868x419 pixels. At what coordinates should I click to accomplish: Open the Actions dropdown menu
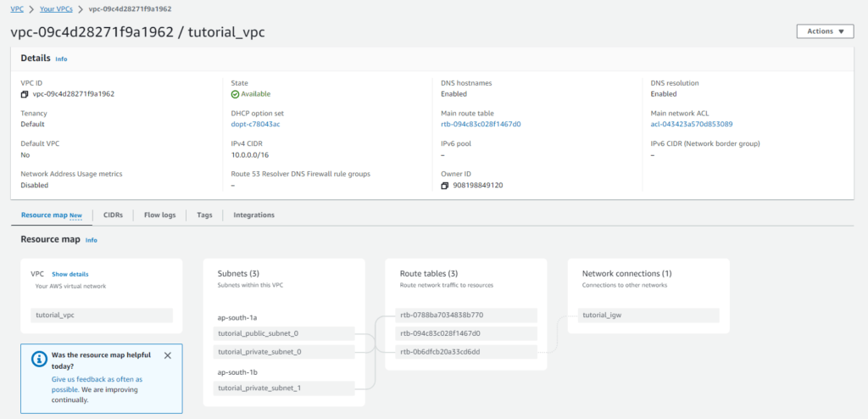point(824,31)
